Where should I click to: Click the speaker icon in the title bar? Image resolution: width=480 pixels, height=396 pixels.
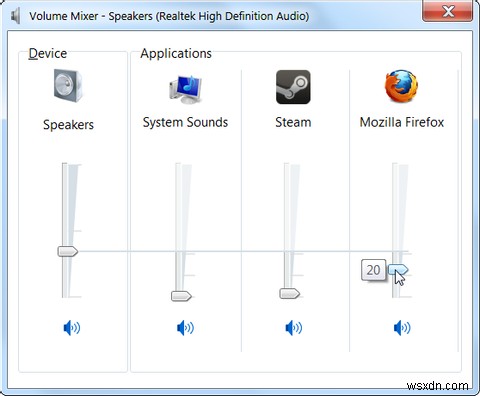coord(15,16)
